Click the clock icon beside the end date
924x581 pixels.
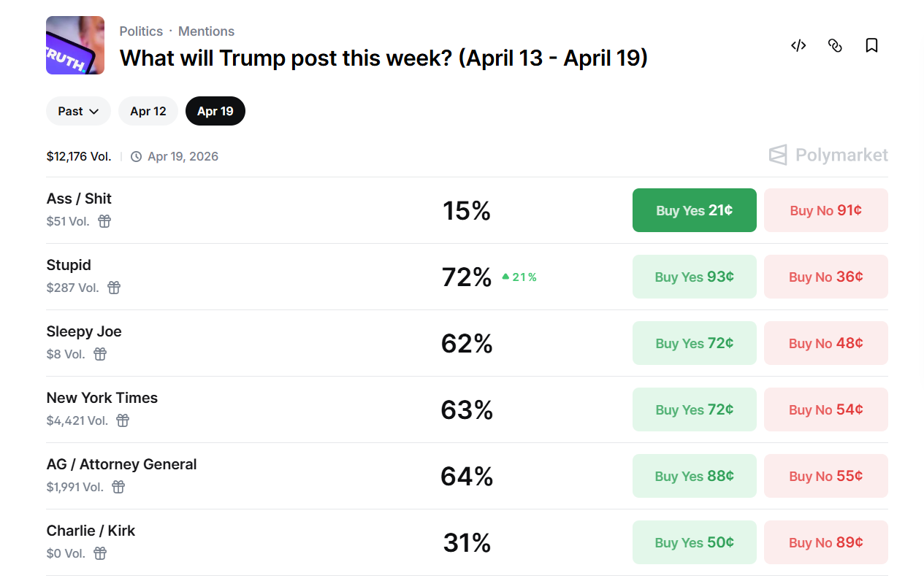click(x=136, y=156)
